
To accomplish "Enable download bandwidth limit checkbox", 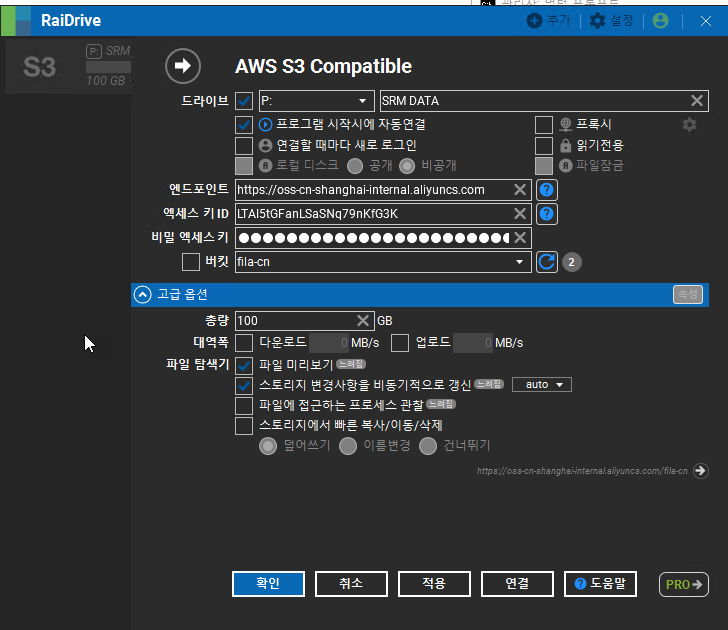I will point(244,343).
